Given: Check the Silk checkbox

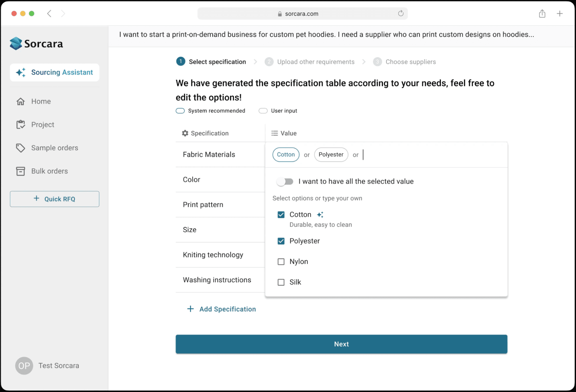Looking at the screenshot, I should click(x=281, y=282).
